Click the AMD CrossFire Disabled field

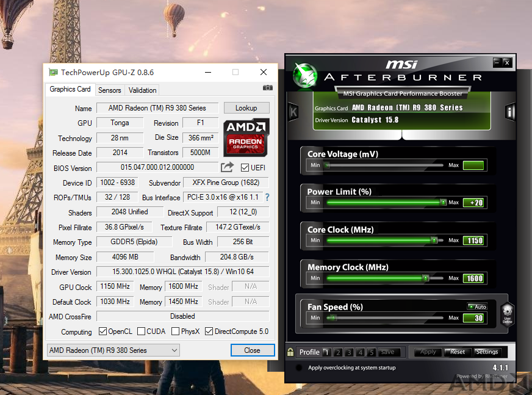click(x=183, y=316)
